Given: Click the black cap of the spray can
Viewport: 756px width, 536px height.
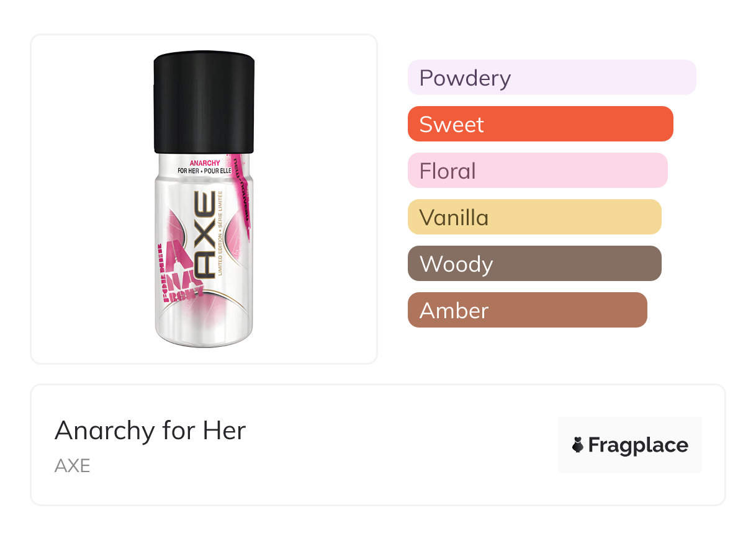Looking at the screenshot, I should click(204, 102).
